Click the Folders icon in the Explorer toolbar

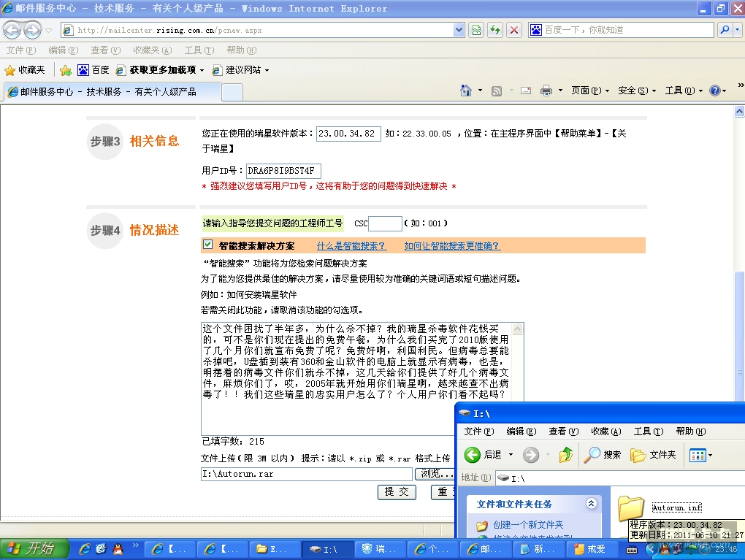[654, 455]
